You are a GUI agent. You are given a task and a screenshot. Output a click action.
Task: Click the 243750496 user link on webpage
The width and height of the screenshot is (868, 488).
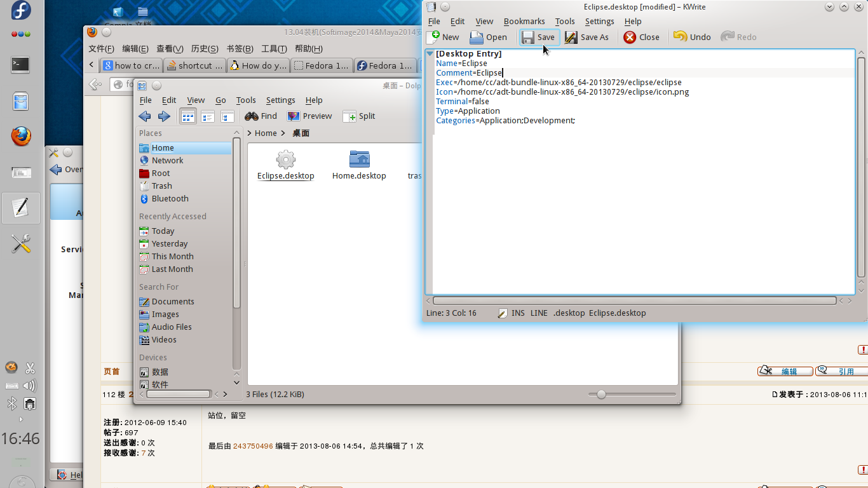pyautogui.click(x=253, y=446)
